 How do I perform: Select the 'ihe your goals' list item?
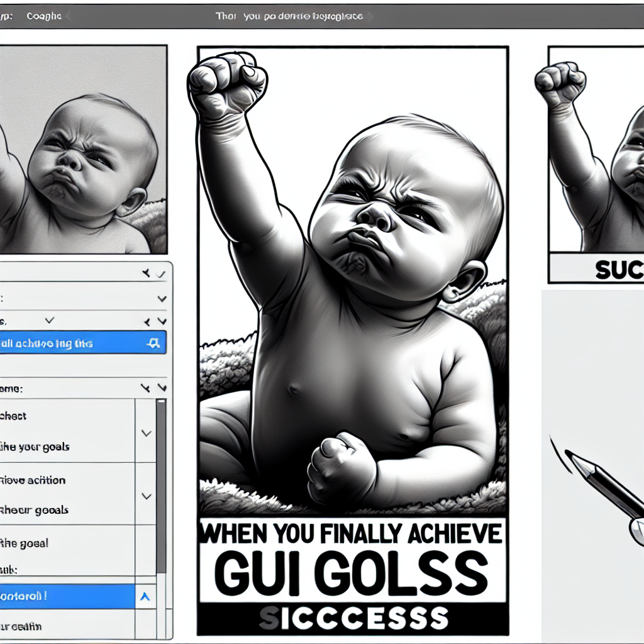pyautogui.click(x=67, y=447)
